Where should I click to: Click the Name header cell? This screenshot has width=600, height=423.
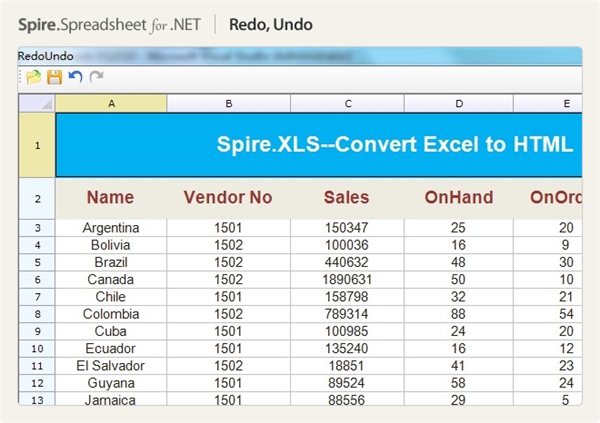[x=111, y=198]
